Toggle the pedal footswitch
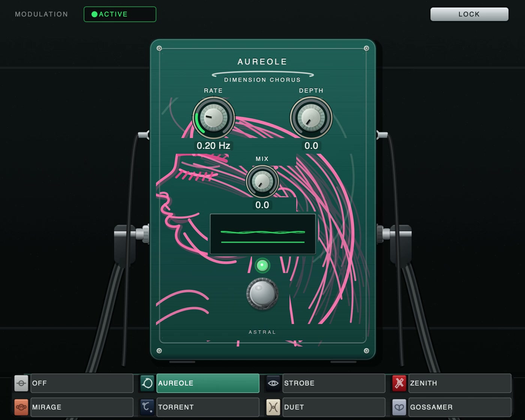This screenshot has height=420, width=525. [262, 294]
